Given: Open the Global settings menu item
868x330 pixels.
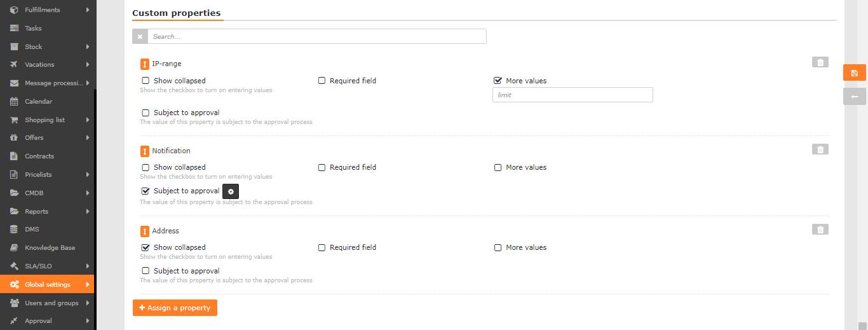Looking at the screenshot, I should point(47,284).
